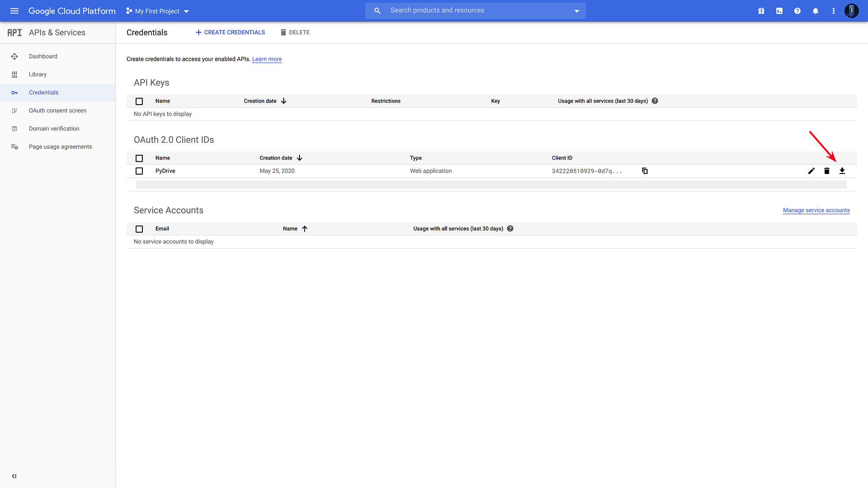Click the gift icon in the top bar
Image resolution: width=868 pixels, height=488 pixels.
click(761, 11)
